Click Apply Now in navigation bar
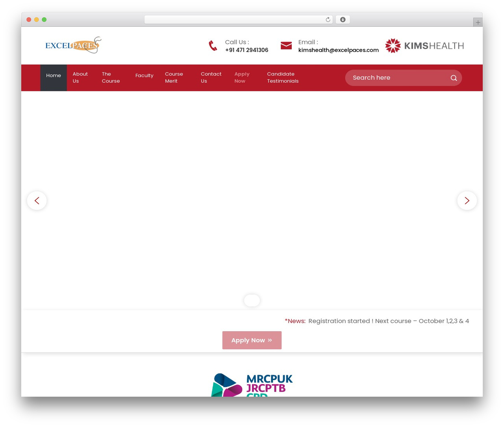This screenshot has height=427, width=504. pos(242,78)
